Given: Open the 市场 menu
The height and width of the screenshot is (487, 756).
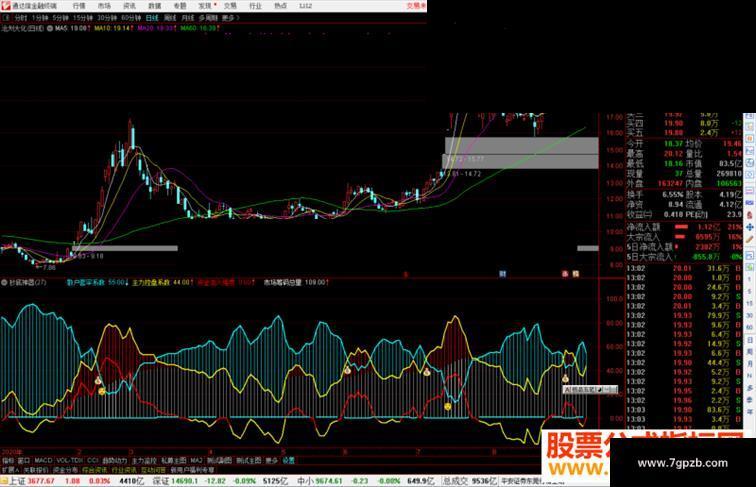Looking at the screenshot, I should point(104,6).
